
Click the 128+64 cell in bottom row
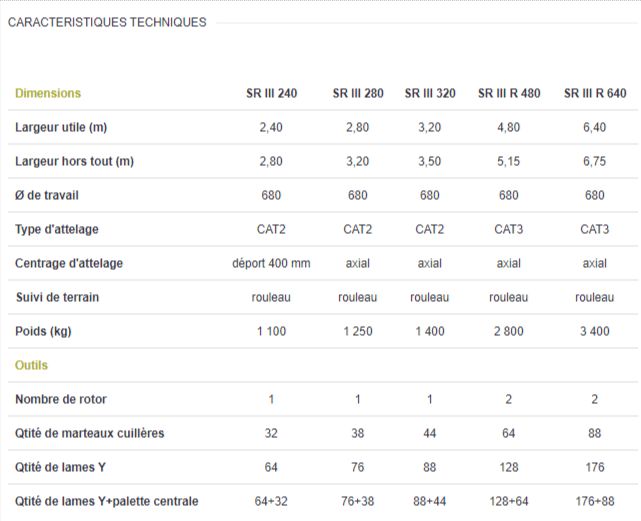pyautogui.click(x=508, y=502)
